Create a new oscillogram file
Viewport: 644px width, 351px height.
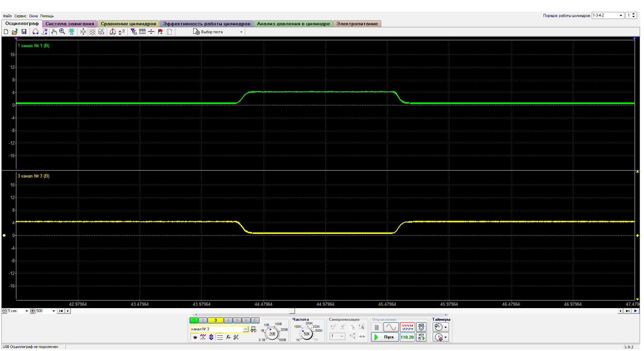point(6,32)
